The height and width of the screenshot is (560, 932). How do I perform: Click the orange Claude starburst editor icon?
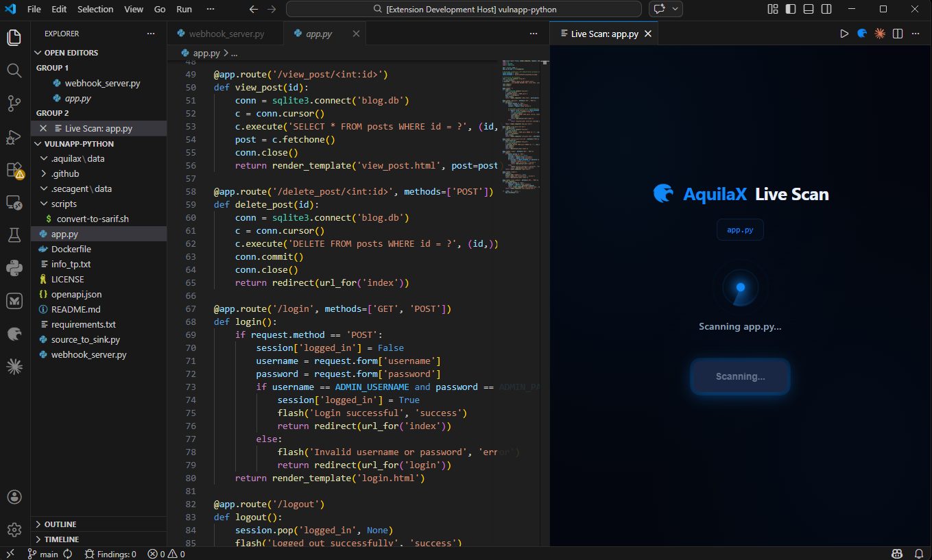click(x=880, y=34)
